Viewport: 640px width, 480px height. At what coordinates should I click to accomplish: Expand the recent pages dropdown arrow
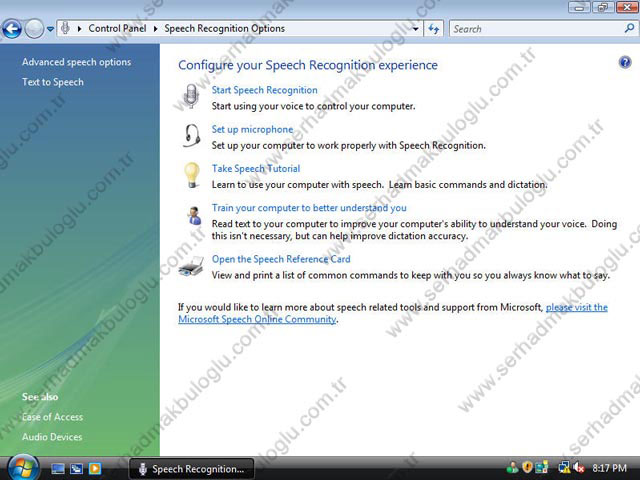[51, 29]
